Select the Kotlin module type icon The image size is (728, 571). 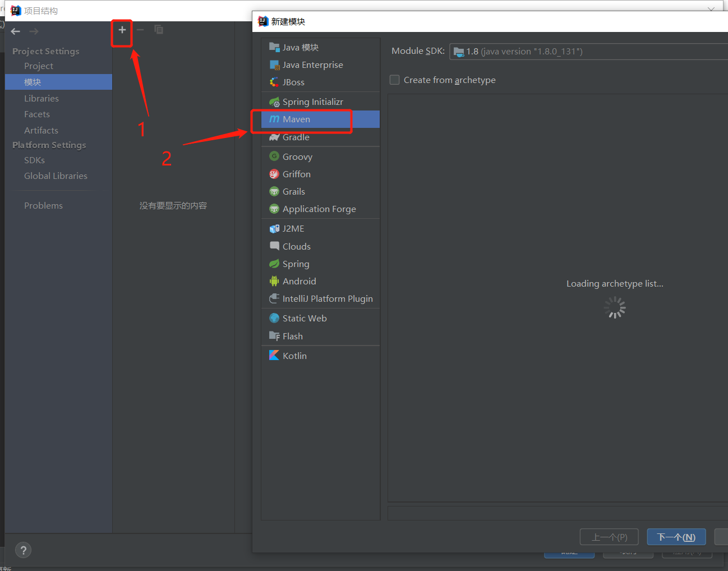pos(274,356)
